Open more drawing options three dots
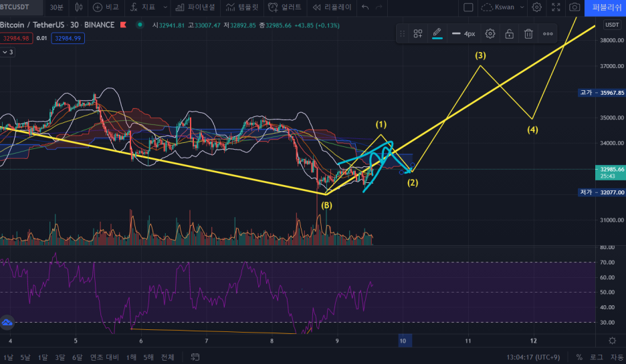626x364 pixels. pos(548,34)
